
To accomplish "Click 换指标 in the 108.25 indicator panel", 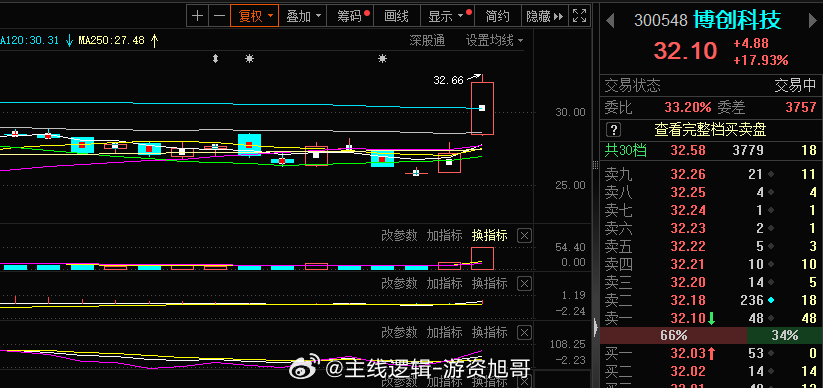I will coord(489,332).
